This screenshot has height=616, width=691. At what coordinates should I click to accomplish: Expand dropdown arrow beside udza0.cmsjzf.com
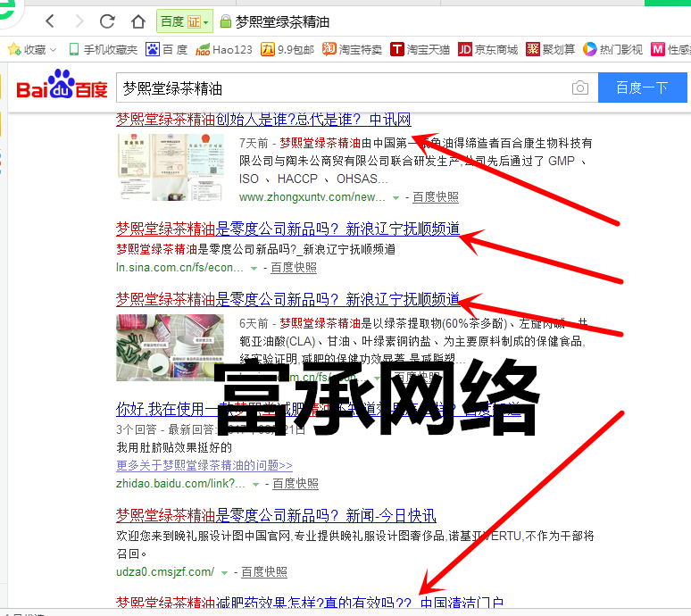pyautogui.click(x=224, y=573)
